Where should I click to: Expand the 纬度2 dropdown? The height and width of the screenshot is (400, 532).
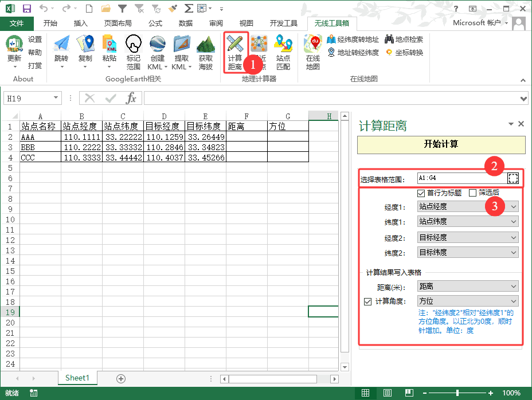513,252
